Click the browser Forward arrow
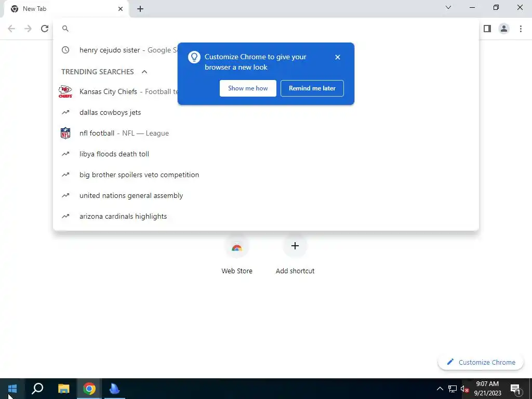 (x=28, y=29)
